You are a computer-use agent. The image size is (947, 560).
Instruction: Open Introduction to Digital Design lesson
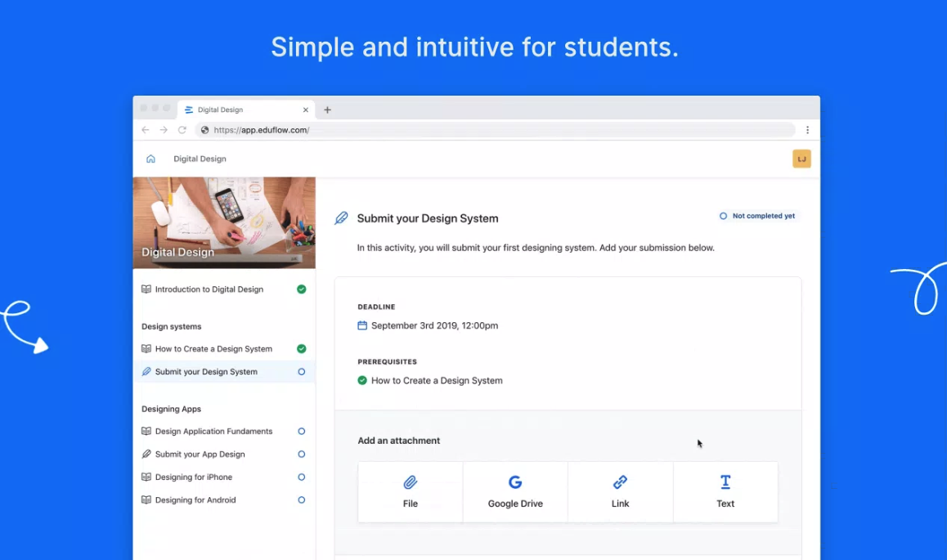[224, 289]
